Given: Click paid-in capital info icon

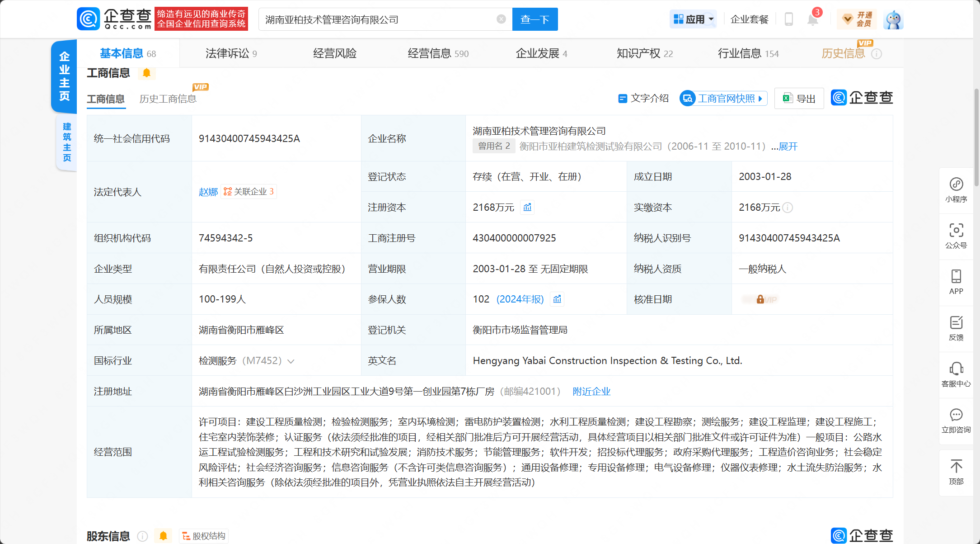Looking at the screenshot, I should point(788,208).
